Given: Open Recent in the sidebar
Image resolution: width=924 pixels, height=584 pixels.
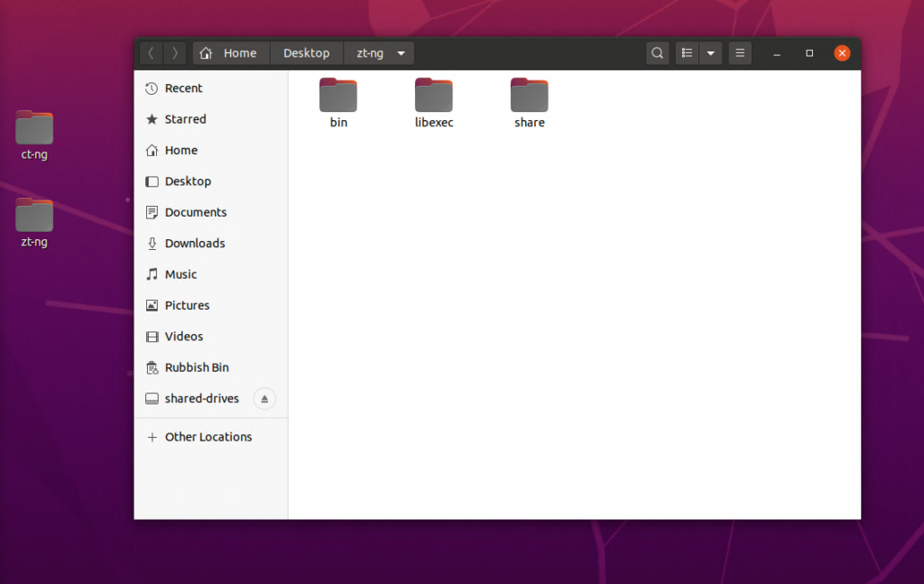Looking at the screenshot, I should pos(183,88).
